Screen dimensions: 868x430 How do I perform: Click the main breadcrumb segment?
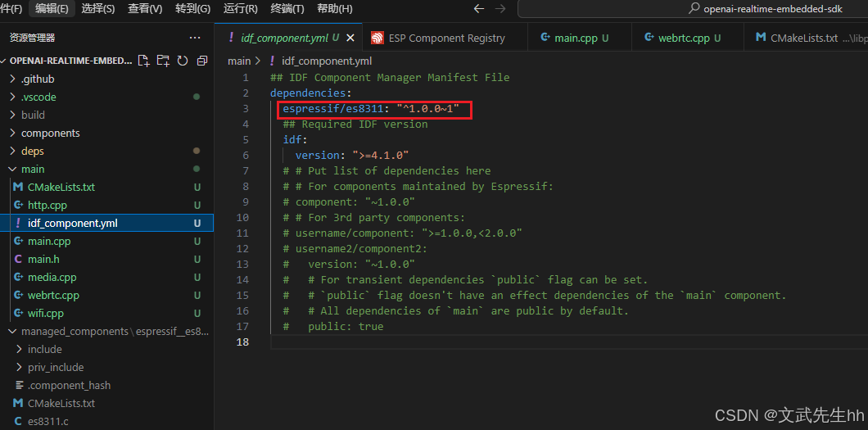click(239, 61)
